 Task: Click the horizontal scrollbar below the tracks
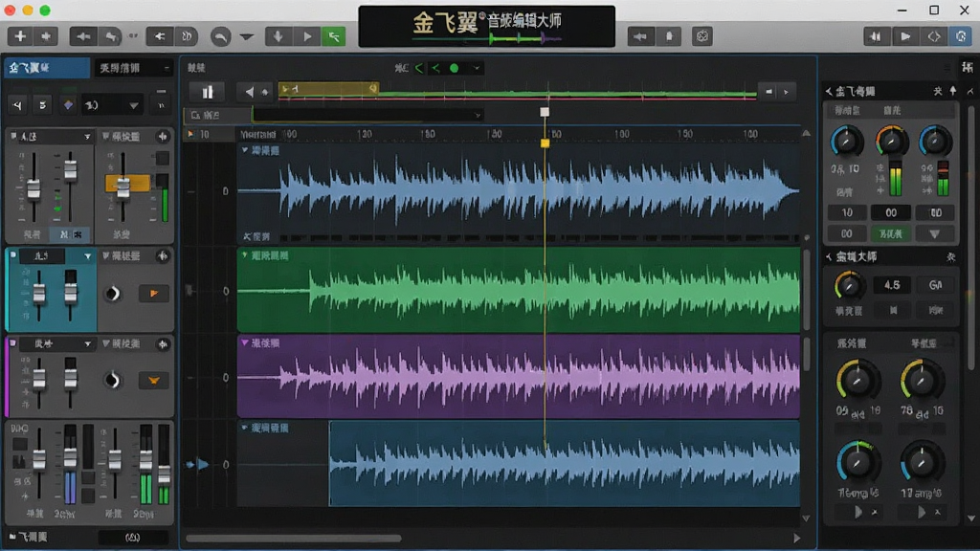click(294, 538)
